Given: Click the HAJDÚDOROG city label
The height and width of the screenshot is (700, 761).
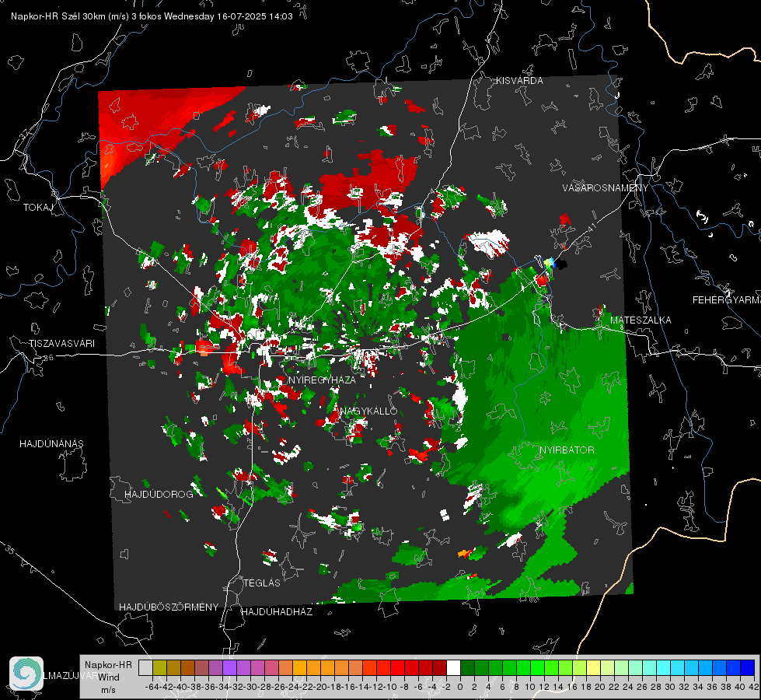Looking at the screenshot, I should coord(159,495).
